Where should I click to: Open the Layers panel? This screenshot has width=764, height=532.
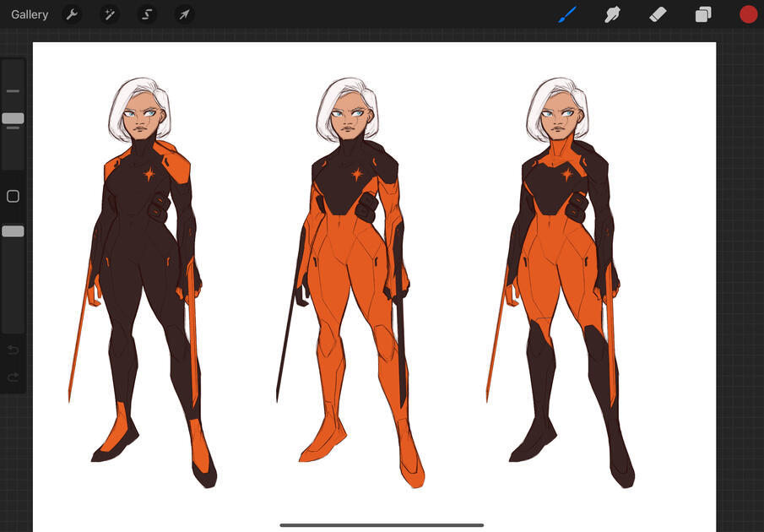click(x=703, y=14)
